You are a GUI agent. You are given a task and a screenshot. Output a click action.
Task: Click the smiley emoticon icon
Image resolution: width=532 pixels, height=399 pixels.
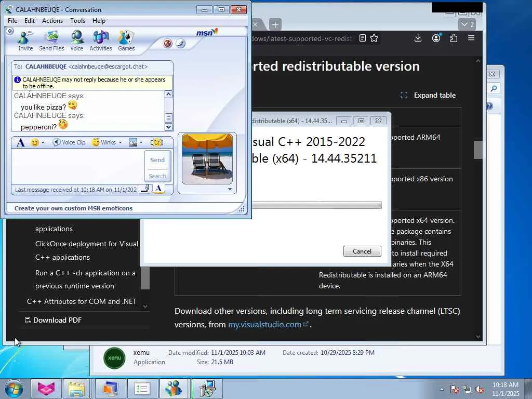(35, 142)
